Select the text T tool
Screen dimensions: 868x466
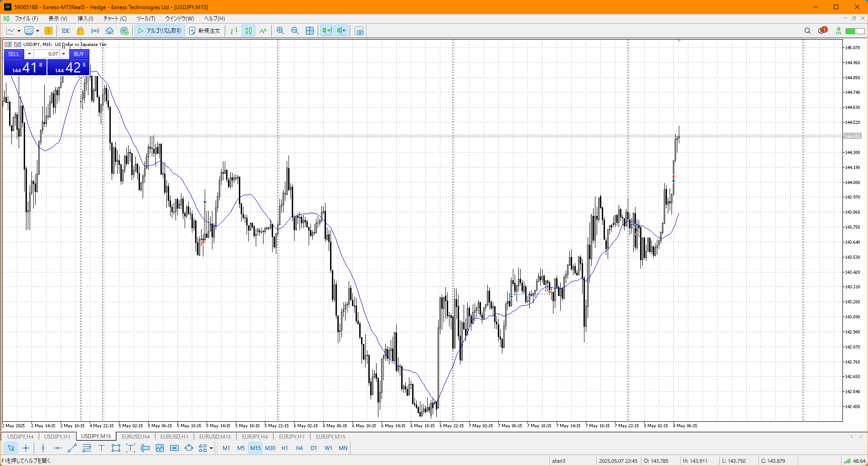click(101, 448)
